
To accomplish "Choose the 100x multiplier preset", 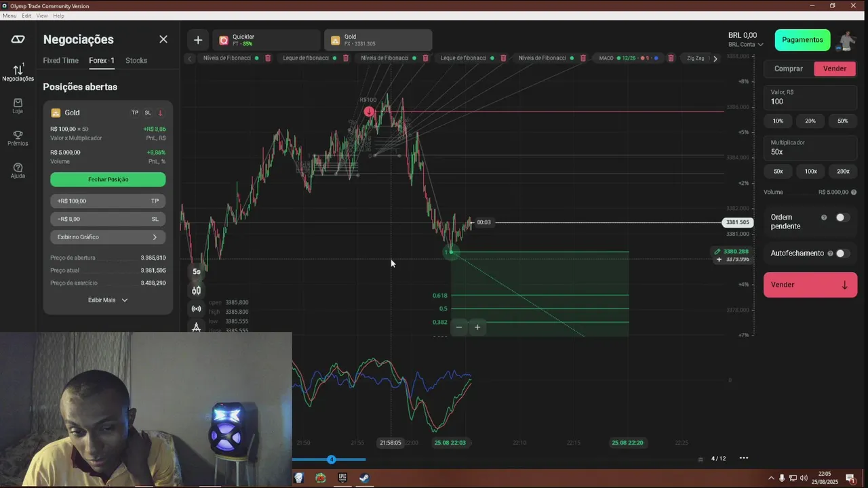I will click(810, 171).
